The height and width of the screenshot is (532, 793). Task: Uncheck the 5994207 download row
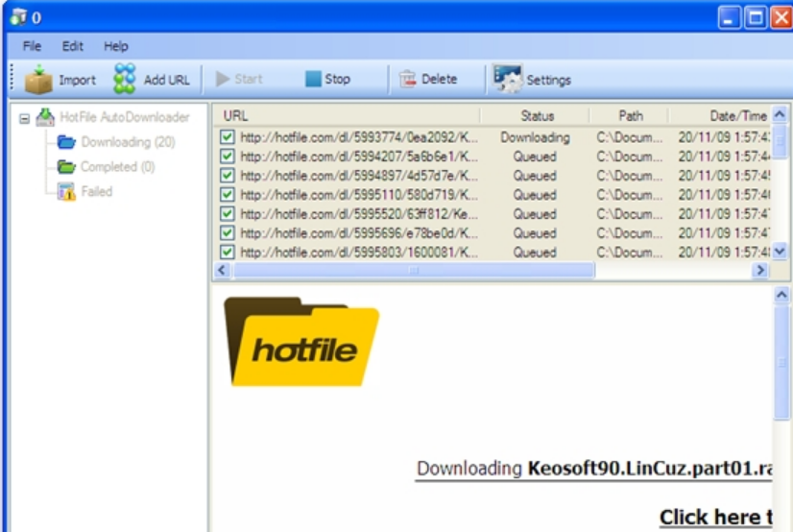click(x=228, y=157)
